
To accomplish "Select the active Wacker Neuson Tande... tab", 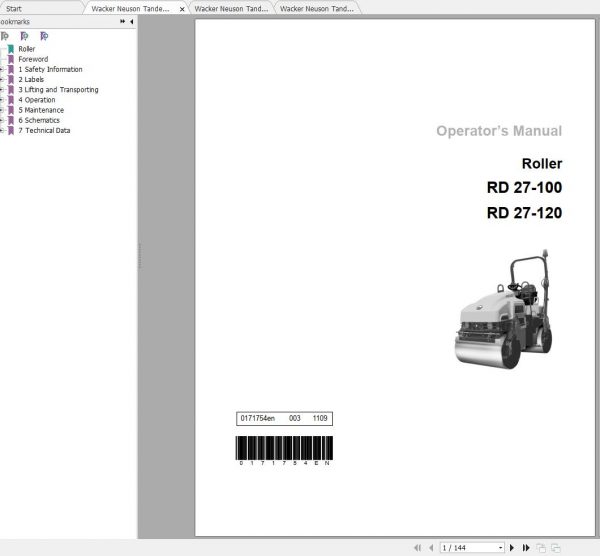I will click(130, 8).
